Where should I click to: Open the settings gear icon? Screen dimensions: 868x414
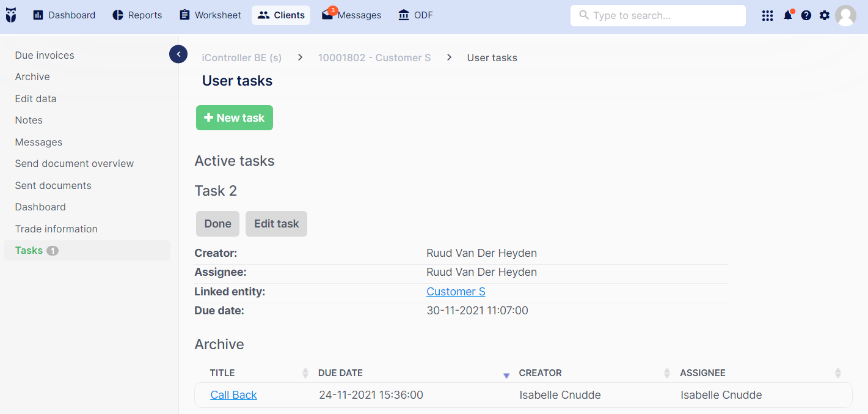825,15
